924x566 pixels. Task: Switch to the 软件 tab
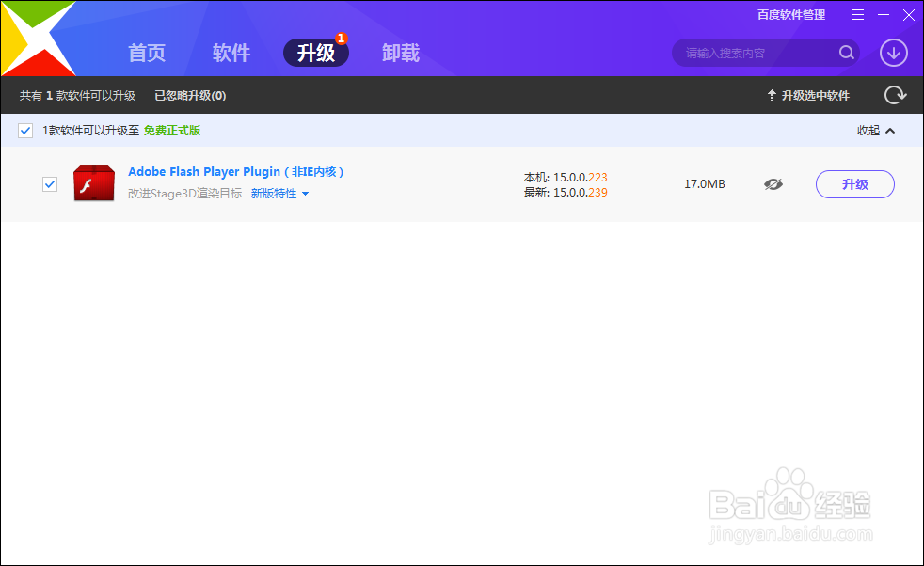coord(231,53)
